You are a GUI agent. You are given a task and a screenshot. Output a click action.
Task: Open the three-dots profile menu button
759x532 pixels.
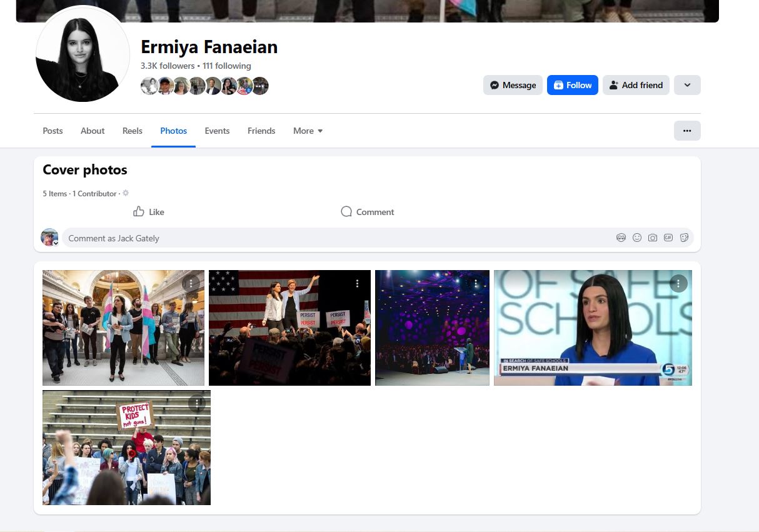pyautogui.click(x=687, y=131)
